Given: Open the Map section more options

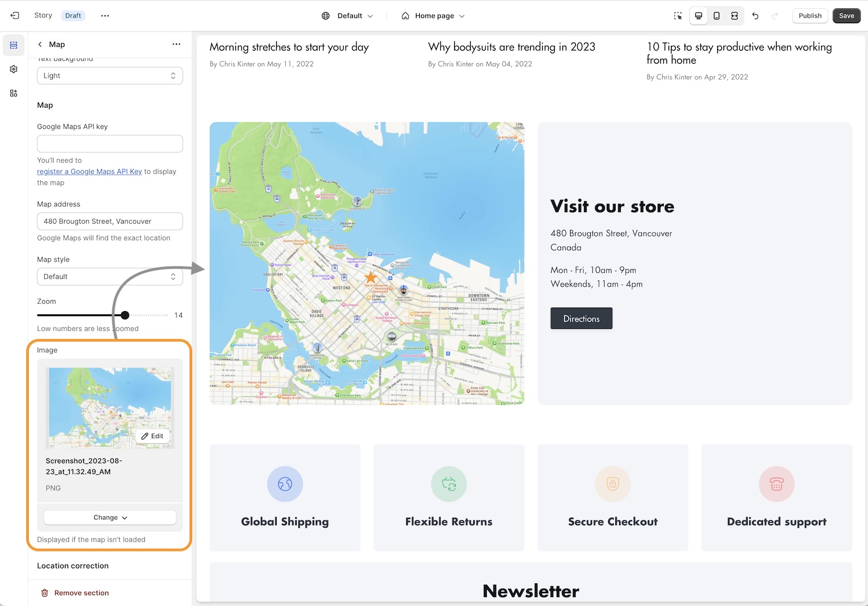Looking at the screenshot, I should click(176, 45).
